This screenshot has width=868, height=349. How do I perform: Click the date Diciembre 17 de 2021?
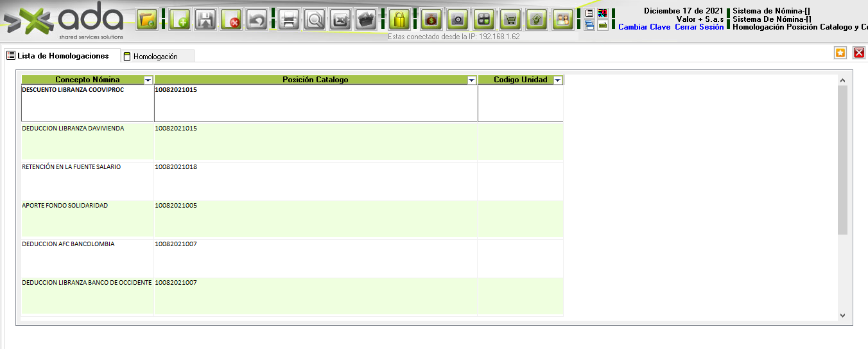pos(684,11)
